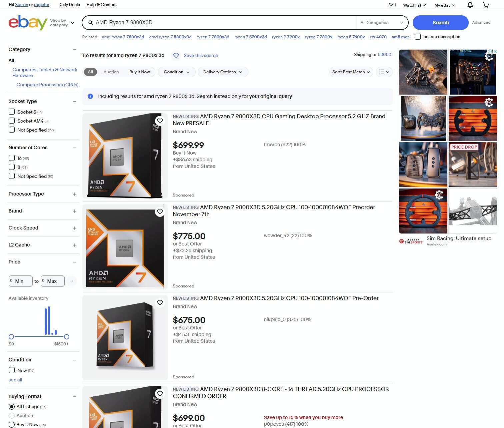Check Not Specified under Number of Cores
This screenshot has width=504, height=428.
pos(12,176)
